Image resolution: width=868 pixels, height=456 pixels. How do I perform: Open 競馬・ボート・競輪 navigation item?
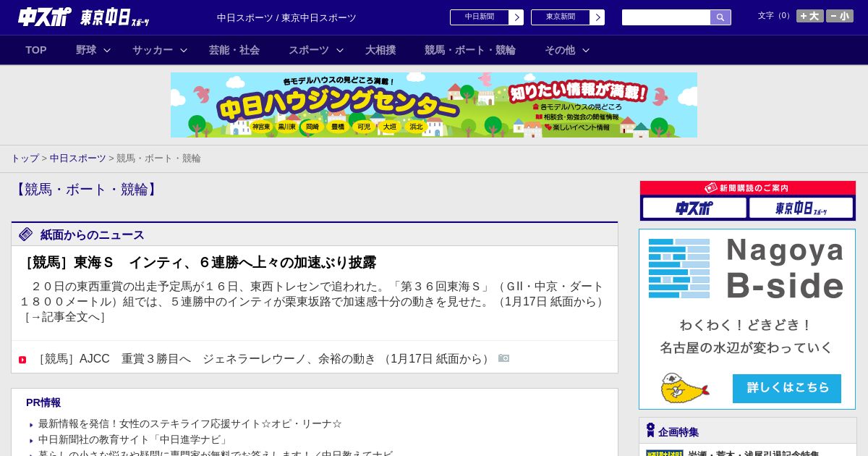[470, 50]
